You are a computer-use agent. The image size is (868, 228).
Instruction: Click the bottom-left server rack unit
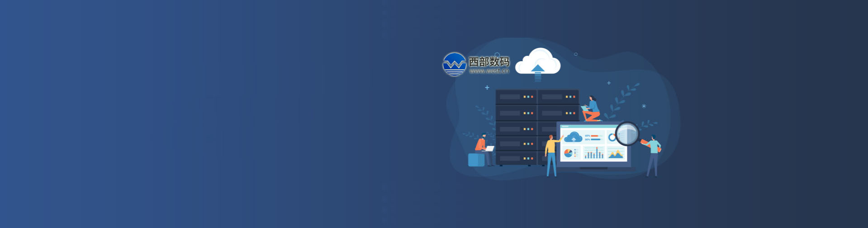pyautogui.click(x=516, y=158)
